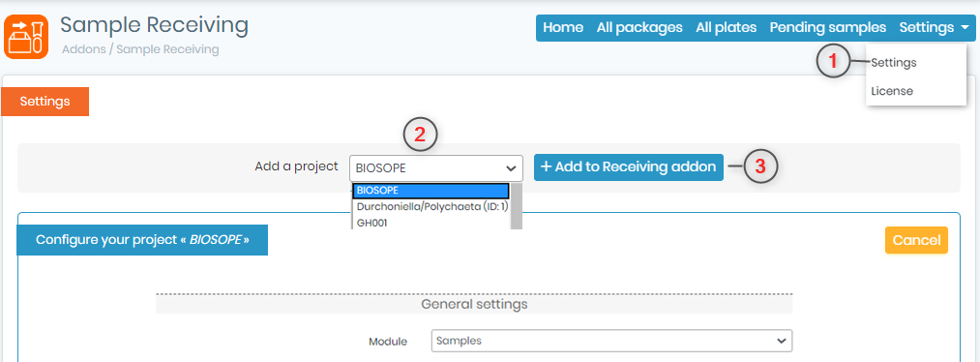Open All packages in navigation bar

[x=639, y=27]
